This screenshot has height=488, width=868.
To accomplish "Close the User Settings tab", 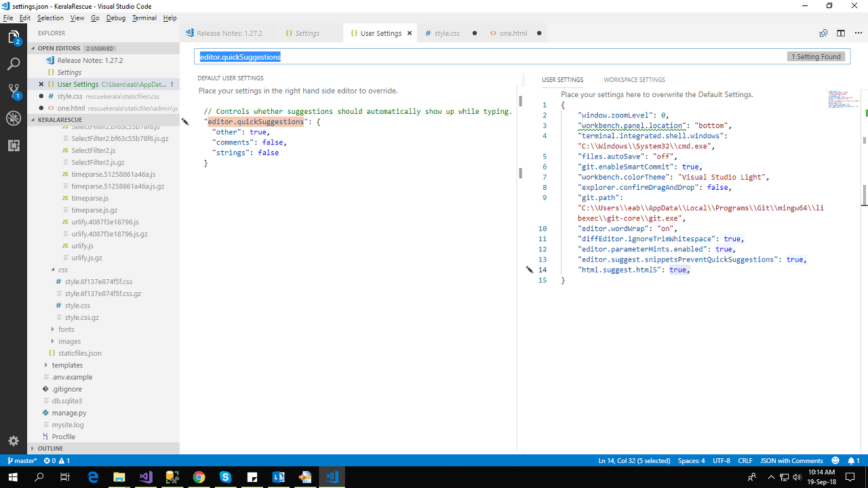I will click(410, 33).
